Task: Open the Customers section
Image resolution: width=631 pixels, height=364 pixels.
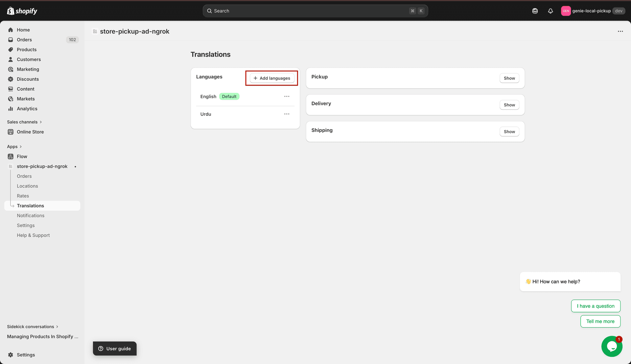Action: point(29,59)
